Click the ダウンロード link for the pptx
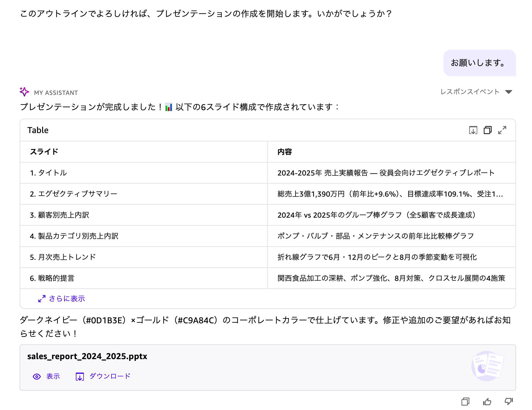This screenshot has height=410, width=532. tap(110, 376)
